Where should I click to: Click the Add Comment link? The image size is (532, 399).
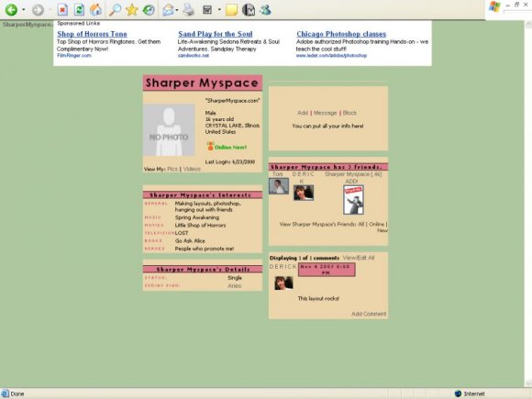369,314
